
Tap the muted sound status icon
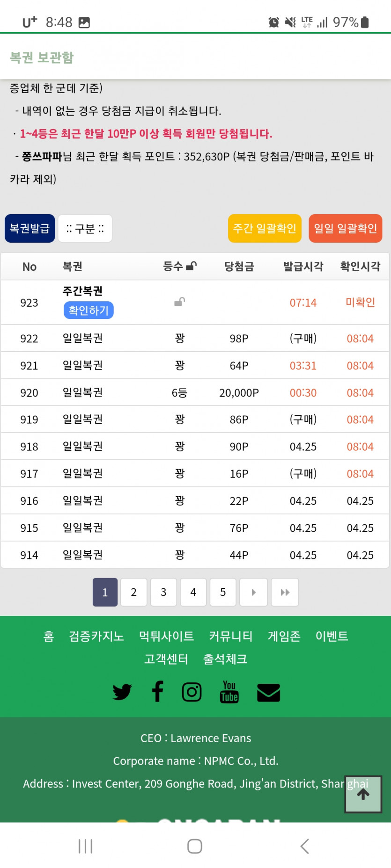(x=290, y=22)
